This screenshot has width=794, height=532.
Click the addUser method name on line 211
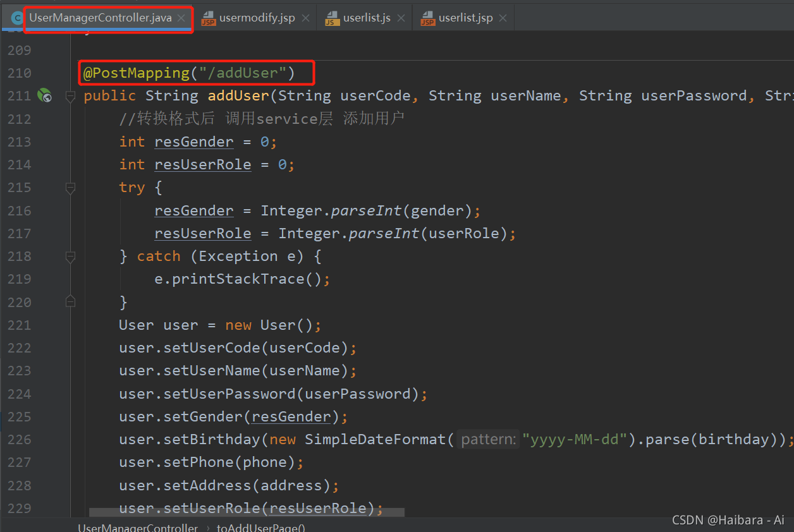[x=238, y=96]
